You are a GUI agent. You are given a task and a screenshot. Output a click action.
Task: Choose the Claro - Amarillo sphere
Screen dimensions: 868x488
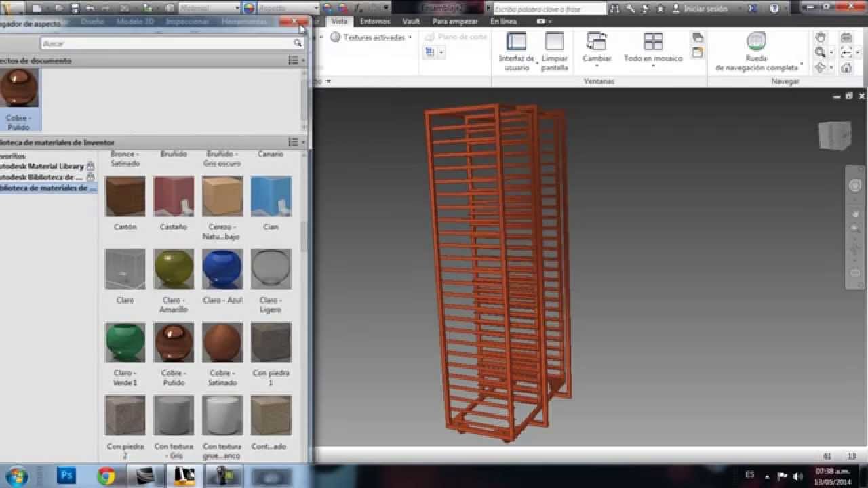point(174,269)
